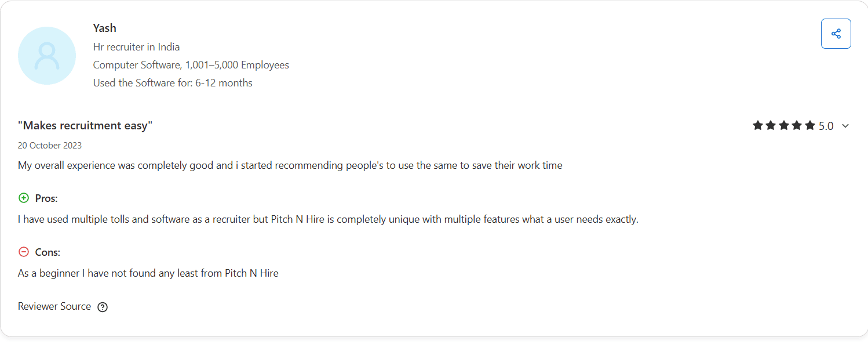868x355 pixels.
Task: Click the middle rating star
Action: pyautogui.click(x=784, y=125)
